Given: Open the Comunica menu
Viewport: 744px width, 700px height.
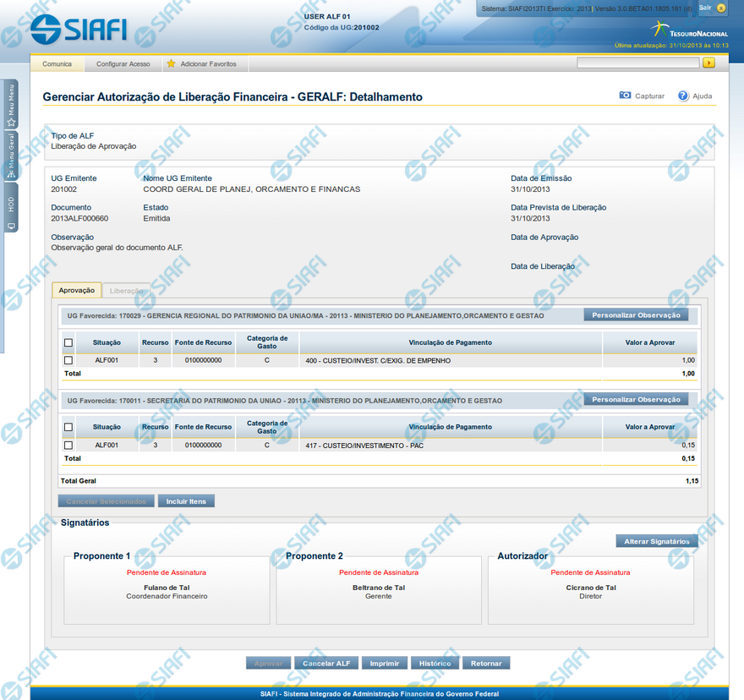Looking at the screenshot, I should tap(57, 64).
